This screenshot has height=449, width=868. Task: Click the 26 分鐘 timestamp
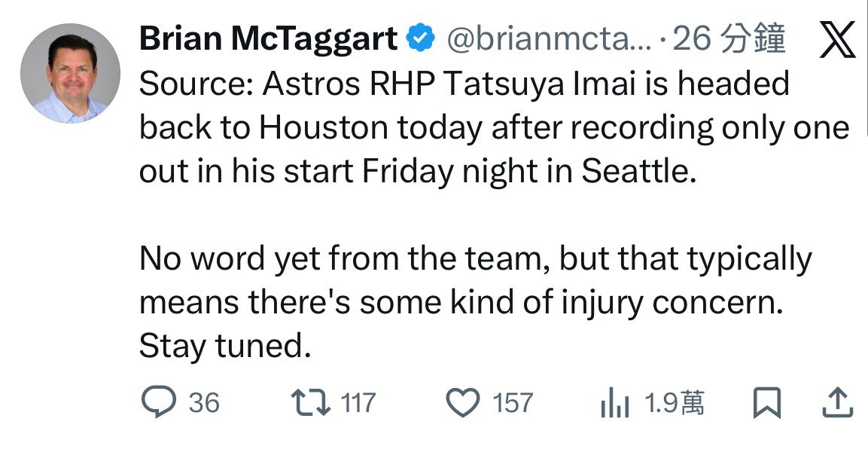pyautogui.click(x=728, y=39)
